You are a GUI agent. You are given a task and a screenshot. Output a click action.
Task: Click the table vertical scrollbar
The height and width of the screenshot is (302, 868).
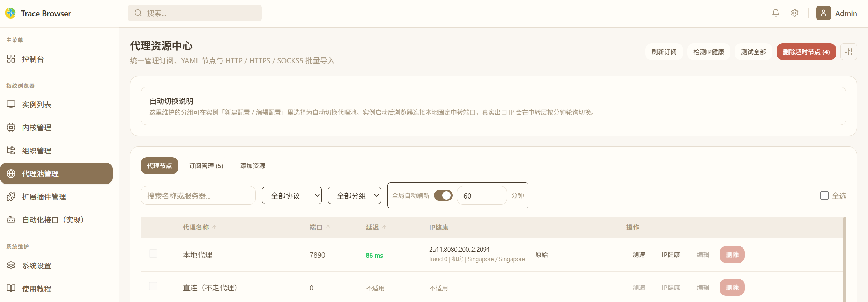(x=845, y=259)
